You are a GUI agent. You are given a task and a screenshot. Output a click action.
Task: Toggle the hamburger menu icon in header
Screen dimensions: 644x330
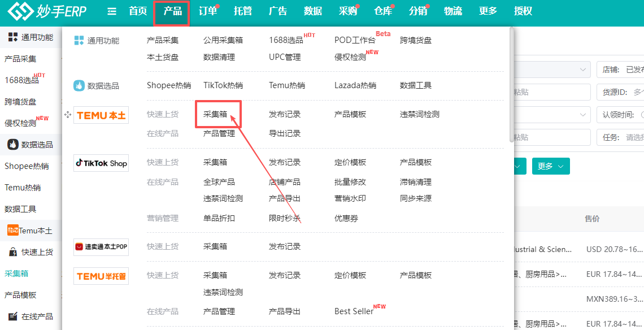click(x=112, y=11)
